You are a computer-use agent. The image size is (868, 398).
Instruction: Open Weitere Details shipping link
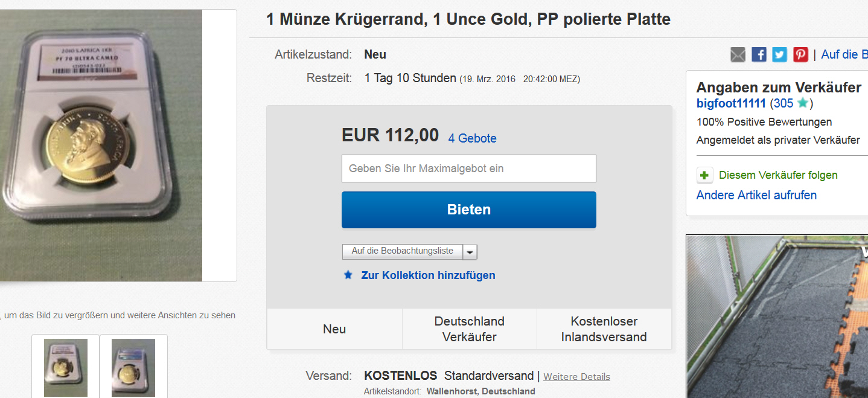click(576, 377)
